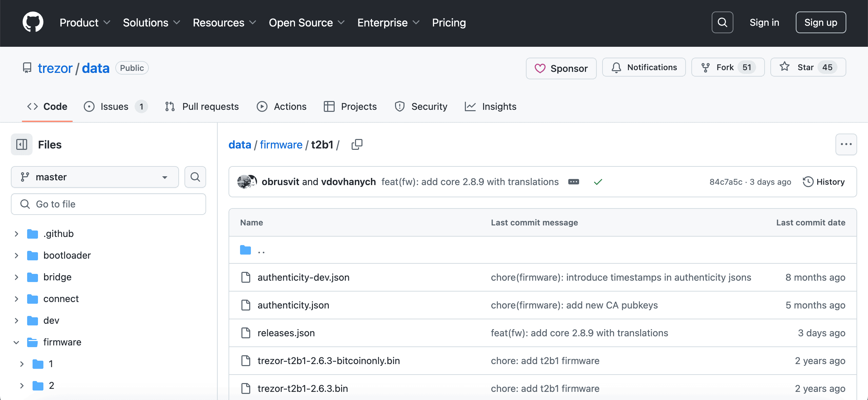Click the bridge folder icon in tree
Viewport: 868px width, 400px height.
click(33, 277)
